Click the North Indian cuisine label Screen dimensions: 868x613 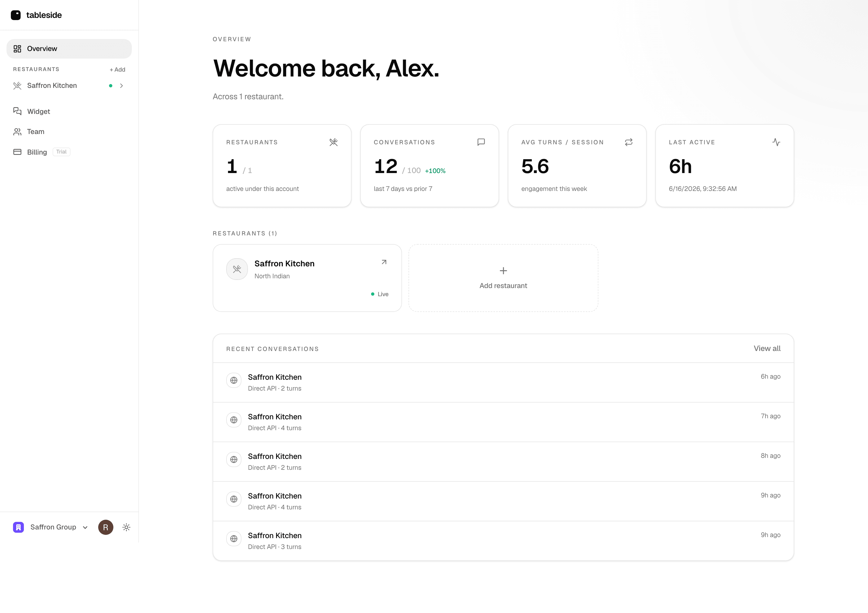coord(272,276)
